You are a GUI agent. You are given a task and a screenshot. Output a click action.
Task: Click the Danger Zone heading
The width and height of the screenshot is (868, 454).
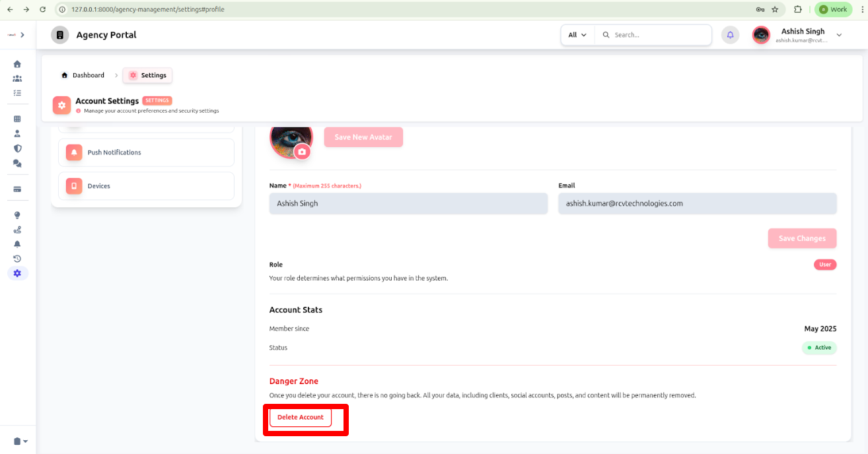[x=294, y=381]
